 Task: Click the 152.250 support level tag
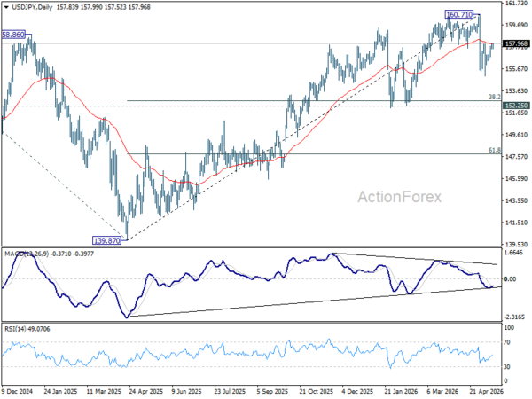516,106
